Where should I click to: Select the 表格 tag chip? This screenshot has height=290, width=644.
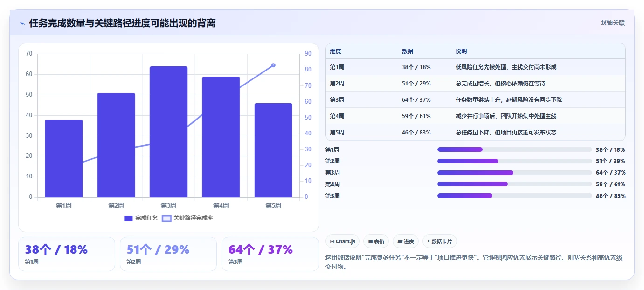click(x=376, y=241)
